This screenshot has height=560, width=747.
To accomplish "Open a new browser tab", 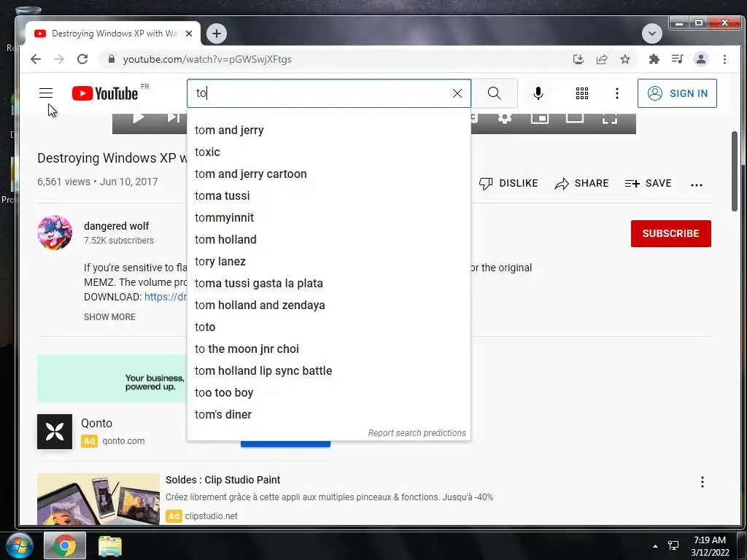I will (216, 34).
